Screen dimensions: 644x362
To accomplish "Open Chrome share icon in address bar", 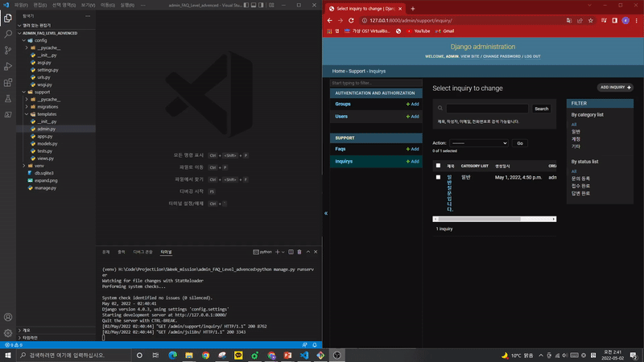I will [580, 21].
